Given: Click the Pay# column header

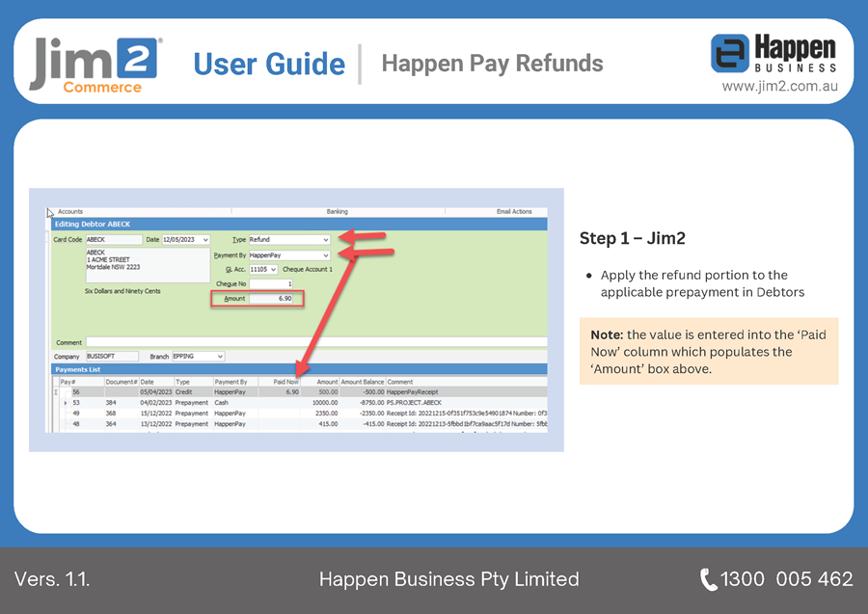Looking at the screenshot, I should click(x=81, y=382).
